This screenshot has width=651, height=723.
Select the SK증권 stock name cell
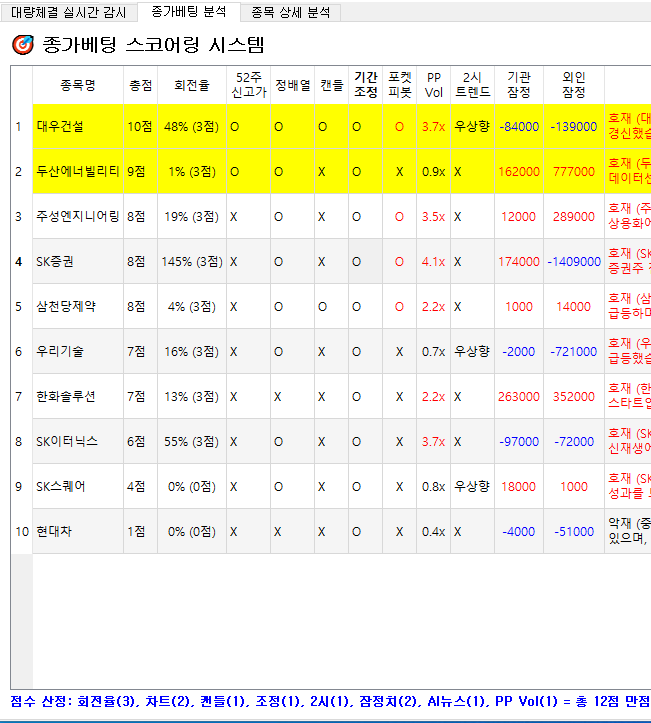tap(78, 261)
